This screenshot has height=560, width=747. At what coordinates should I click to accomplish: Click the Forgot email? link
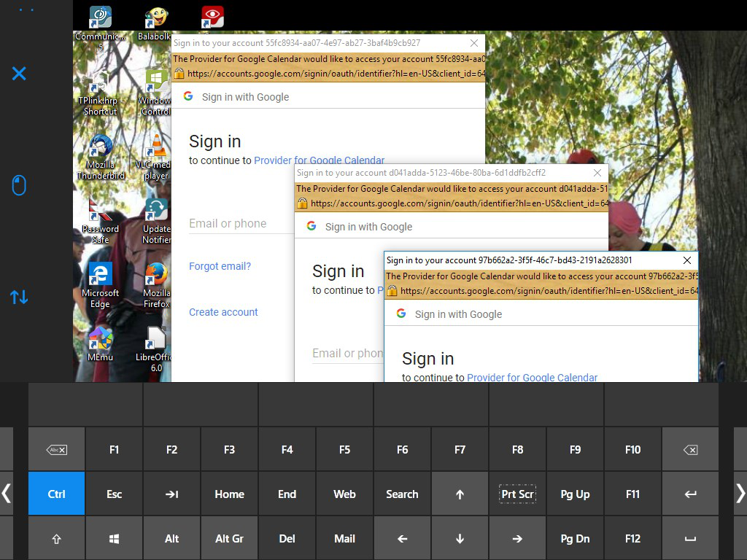coord(220,266)
